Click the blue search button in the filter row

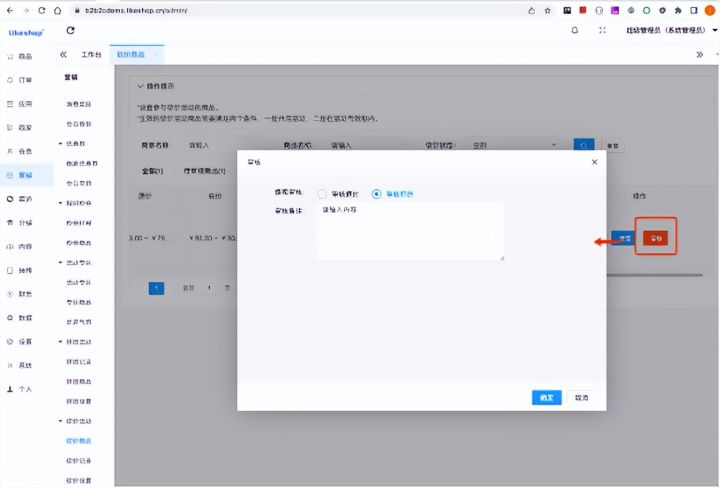584,145
